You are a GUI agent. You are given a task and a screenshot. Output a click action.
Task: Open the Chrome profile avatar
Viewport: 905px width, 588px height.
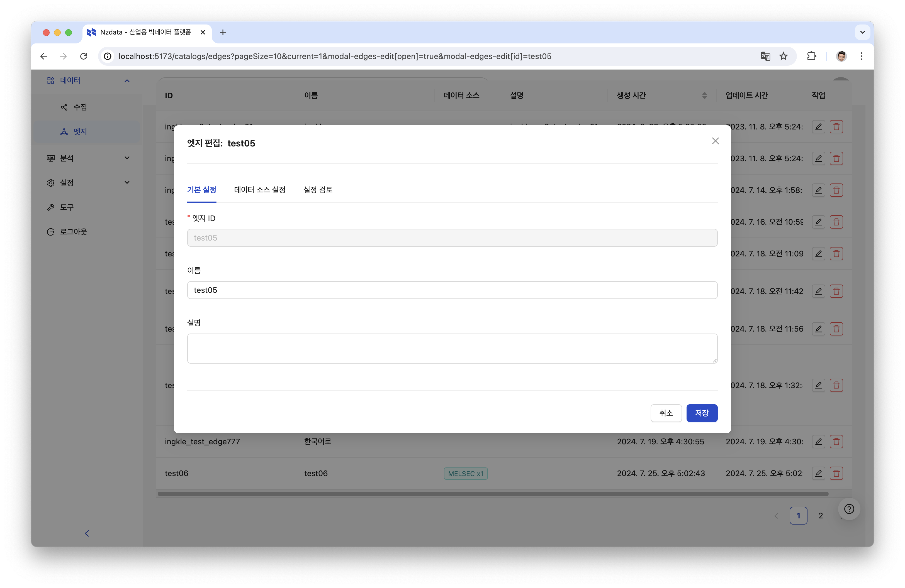click(x=841, y=56)
